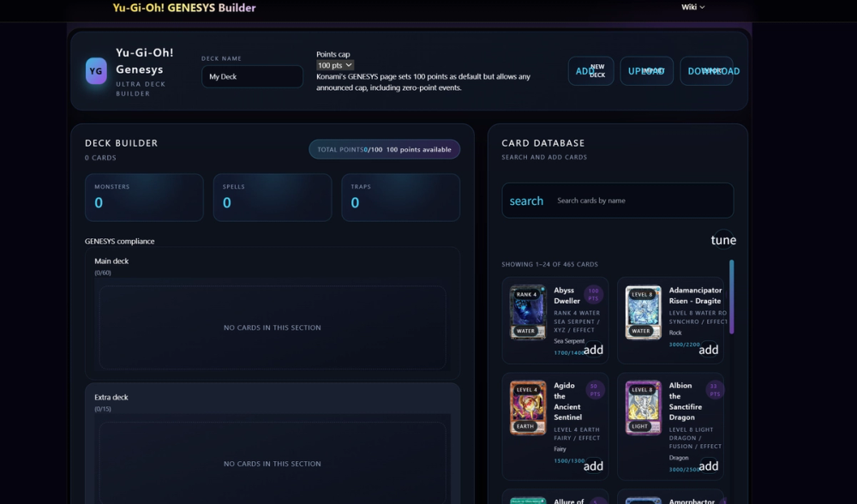Image resolution: width=857 pixels, height=504 pixels.
Task: Click the Agido the Ancient Sentinel thumbnail
Action: click(528, 408)
